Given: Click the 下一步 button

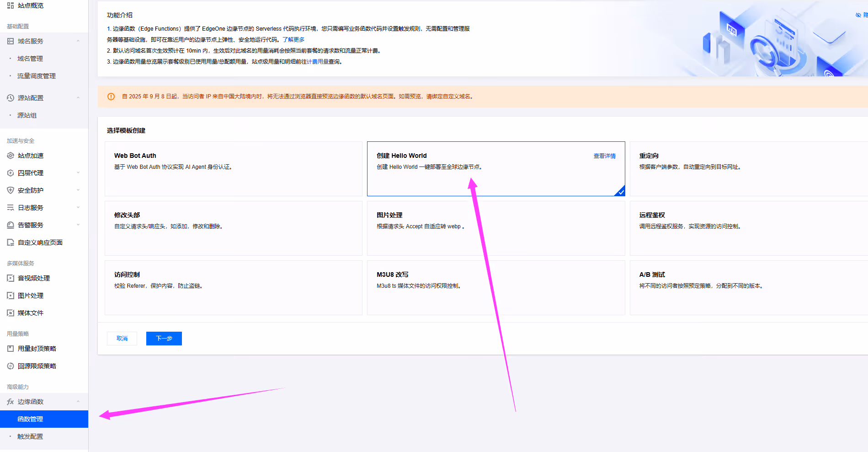Looking at the screenshot, I should 164,339.
